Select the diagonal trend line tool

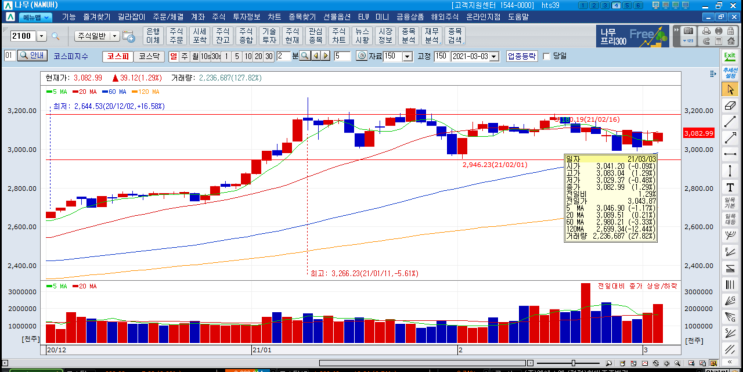(x=729, y=121)
